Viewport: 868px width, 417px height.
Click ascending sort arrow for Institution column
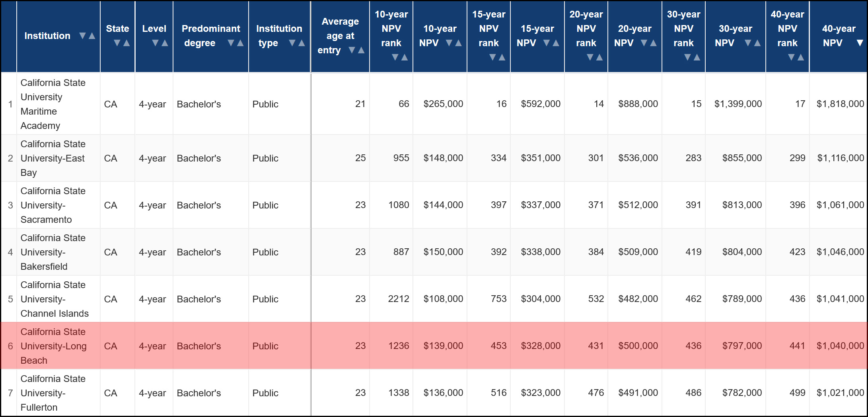point(92,36)
